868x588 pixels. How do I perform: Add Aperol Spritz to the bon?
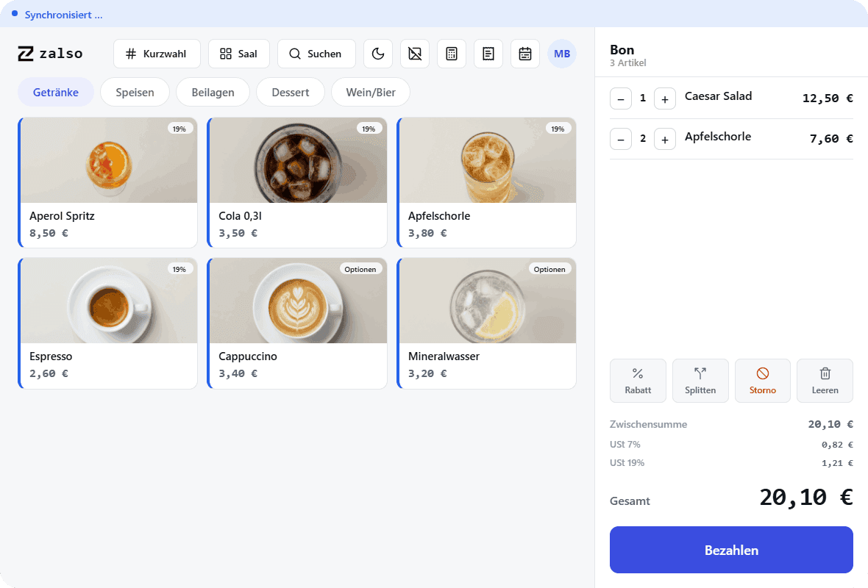pos(108,182)
